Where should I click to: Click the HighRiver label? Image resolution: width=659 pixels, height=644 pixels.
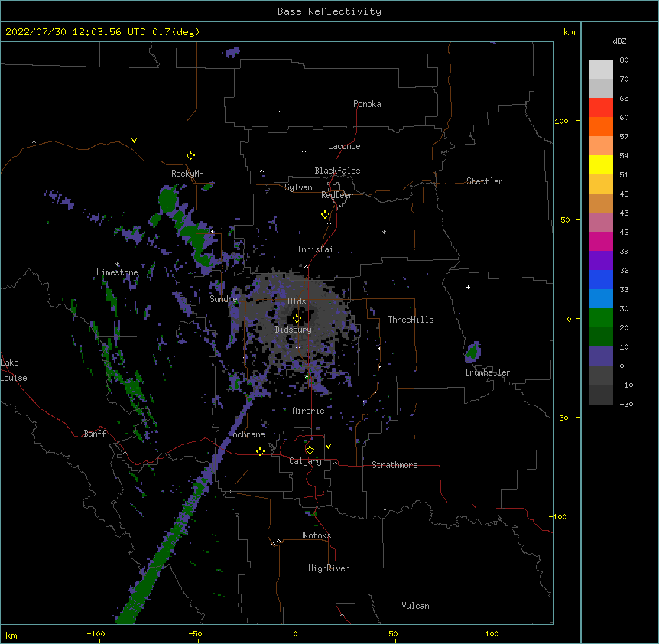[329, 568]
